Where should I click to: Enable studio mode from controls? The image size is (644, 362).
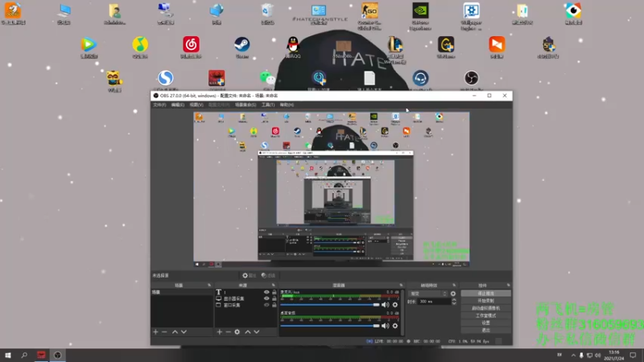coord(486,315)
